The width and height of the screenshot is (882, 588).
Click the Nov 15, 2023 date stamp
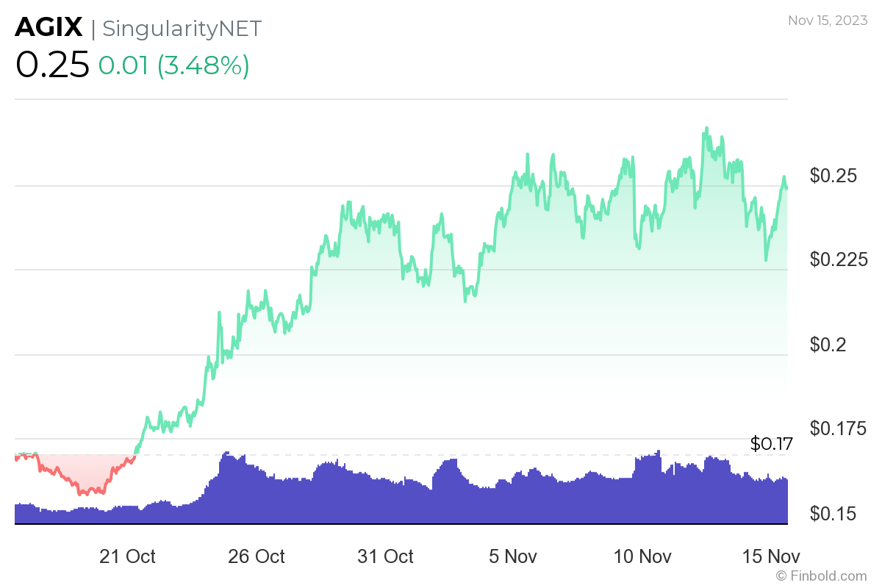point(828,21)
